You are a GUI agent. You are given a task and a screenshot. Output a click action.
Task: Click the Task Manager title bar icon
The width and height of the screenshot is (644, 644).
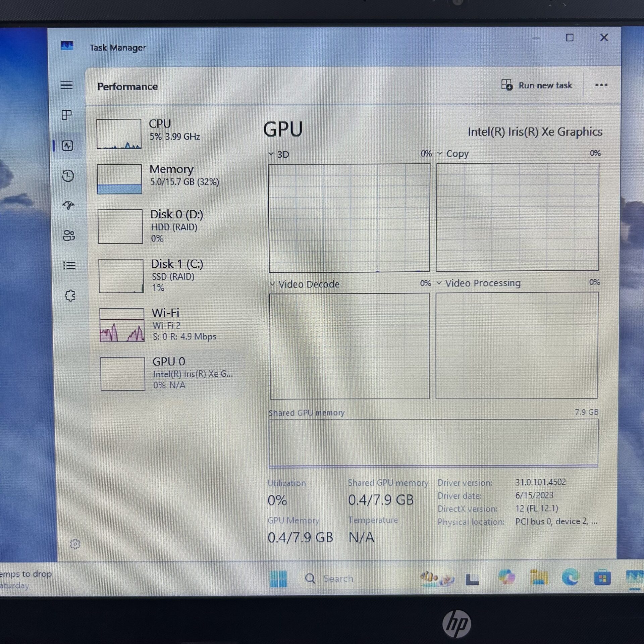click(x=67, y=45)
